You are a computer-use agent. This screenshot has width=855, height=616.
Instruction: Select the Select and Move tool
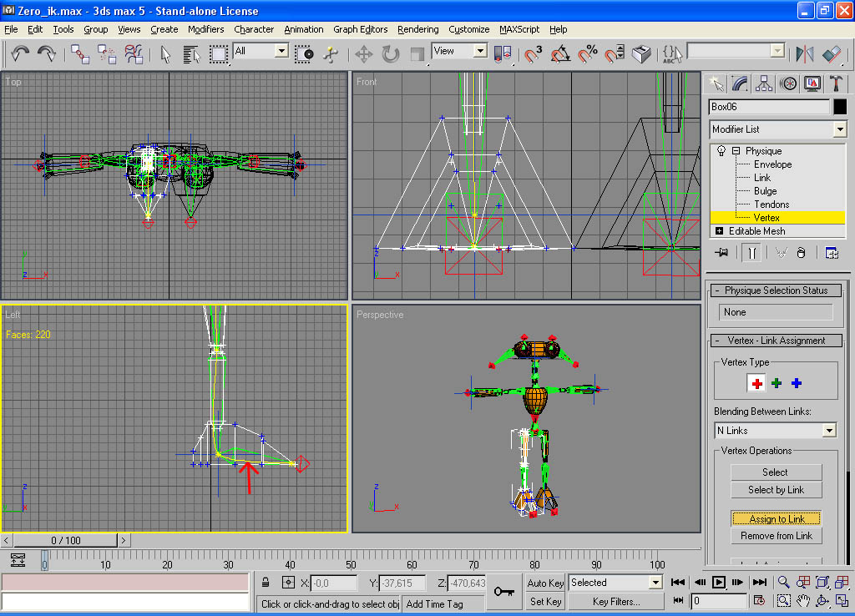pyautogui.click(x=363, y=54)
